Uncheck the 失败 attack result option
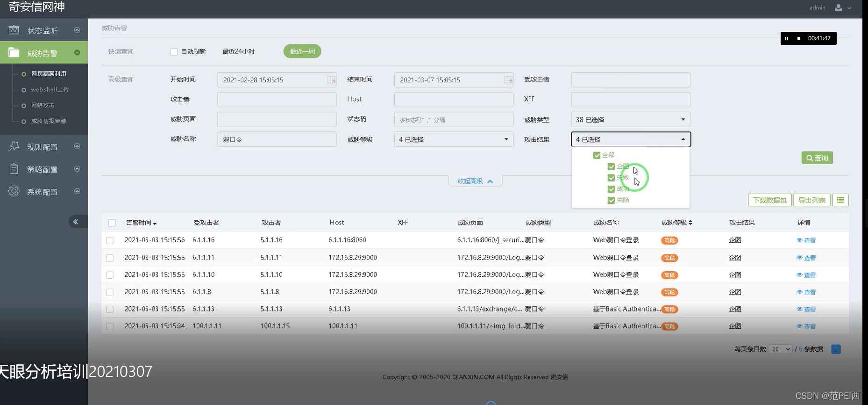868x405 pixels. pyautogui.click(x=611, y=178)
